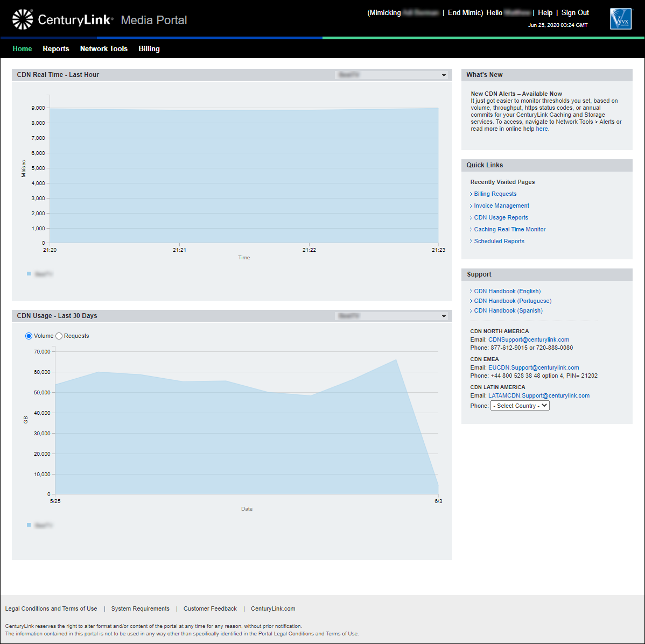Email LATAMCDN.Support@centurylink.com
Image resolution: width=645 pixels, height=644 pixels.
[539, 396]
